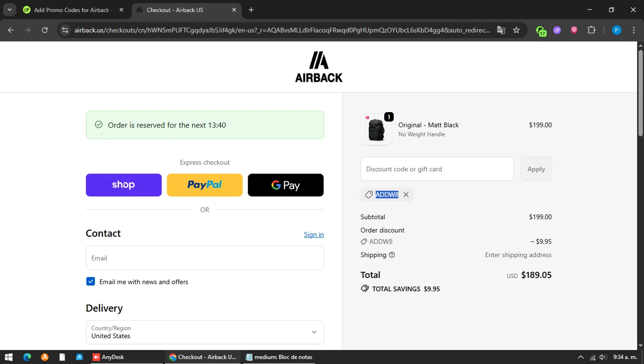Click the translate page icon

[x=501, y=30]
